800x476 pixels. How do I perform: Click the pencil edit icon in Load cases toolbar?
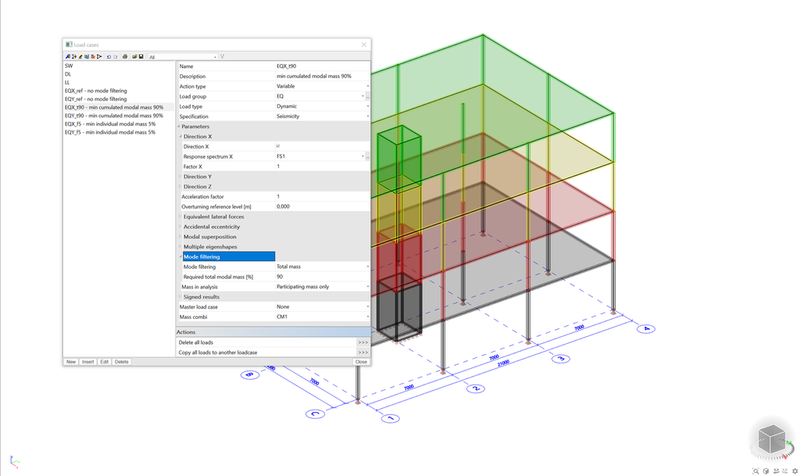click(x=80, y=57)
